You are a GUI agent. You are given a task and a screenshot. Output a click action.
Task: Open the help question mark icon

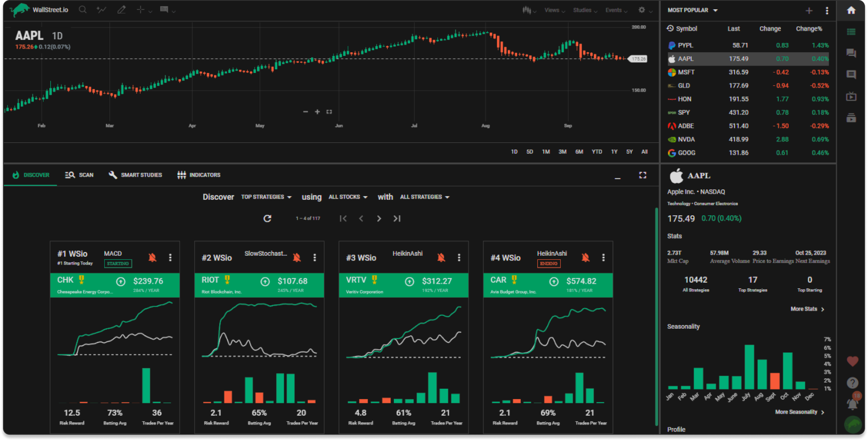pos(852,382)
